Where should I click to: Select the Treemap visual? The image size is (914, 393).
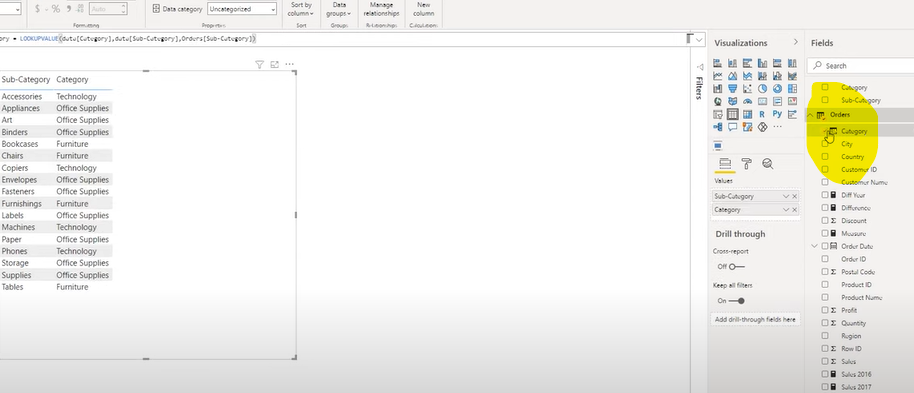(792, 89)
